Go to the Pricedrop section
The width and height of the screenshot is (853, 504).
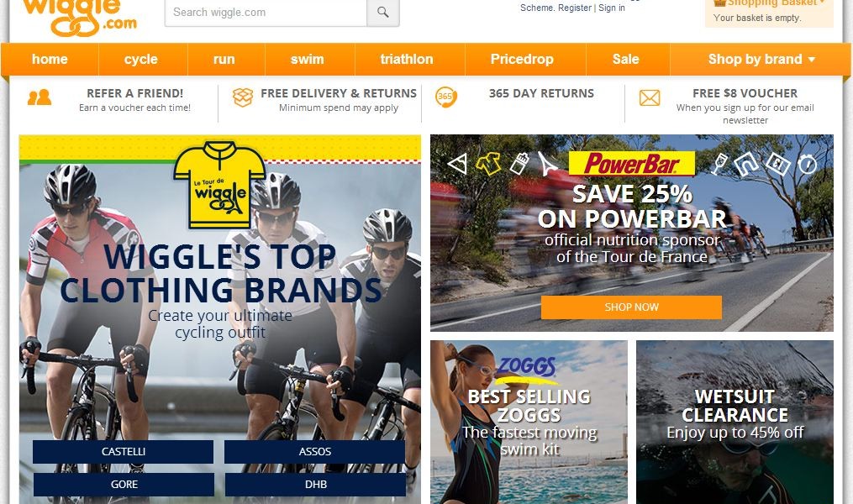click(522, 60)
